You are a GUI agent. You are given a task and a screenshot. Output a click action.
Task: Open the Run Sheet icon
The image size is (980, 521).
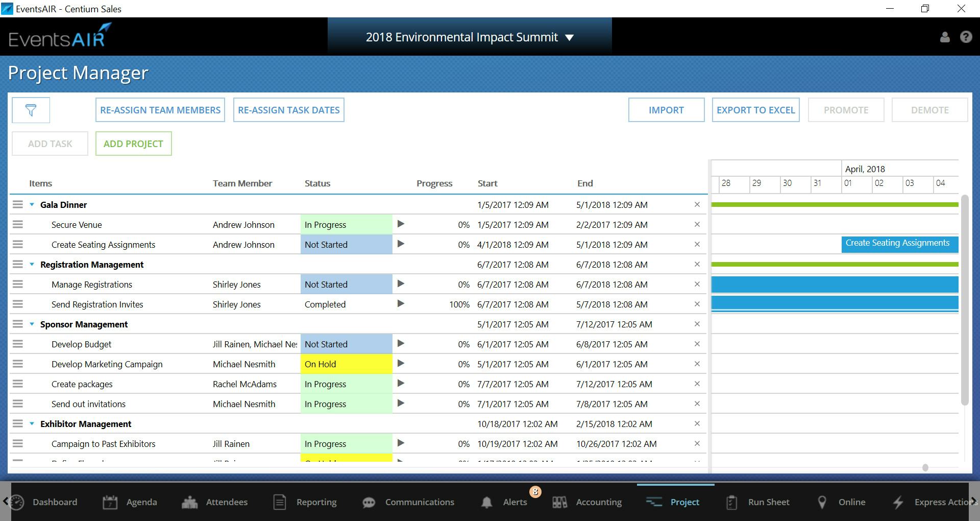coord(731,502)
